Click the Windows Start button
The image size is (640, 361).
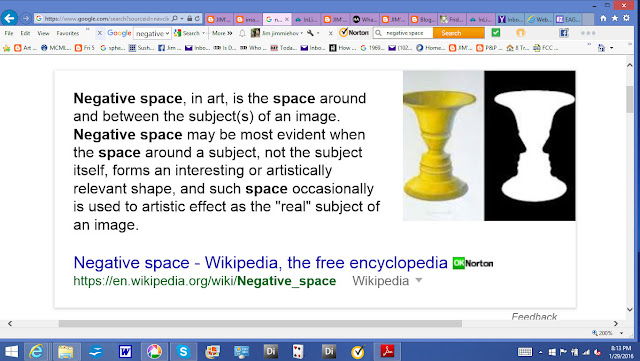(x=11, y=351)
